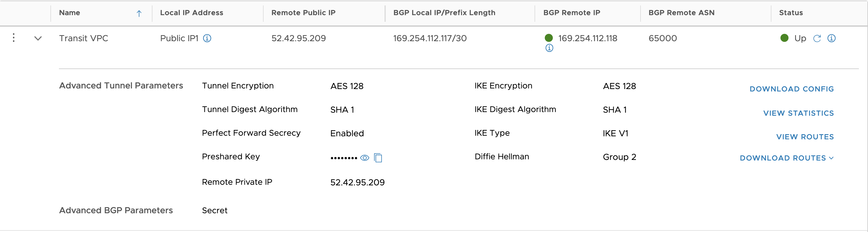Click the Remote Public IP column header

(x=303, y=13)
